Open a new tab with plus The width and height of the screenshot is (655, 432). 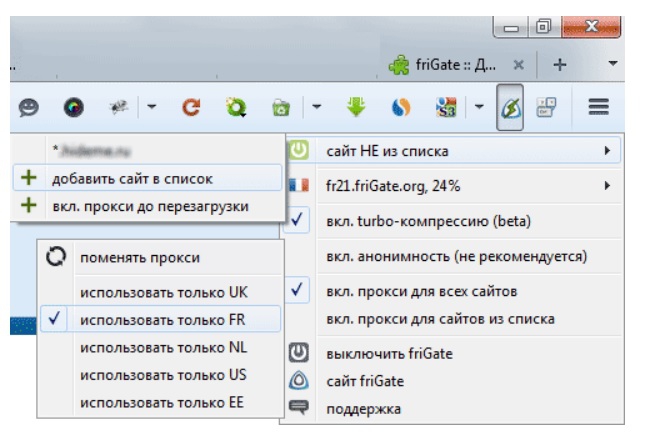(x=559, y=65)
